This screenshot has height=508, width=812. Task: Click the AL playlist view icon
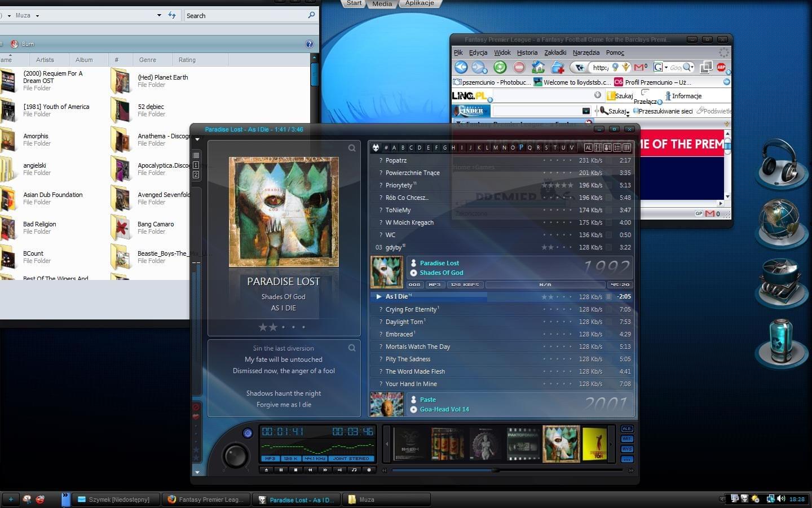pyautogui.click(x=588, y=148)
